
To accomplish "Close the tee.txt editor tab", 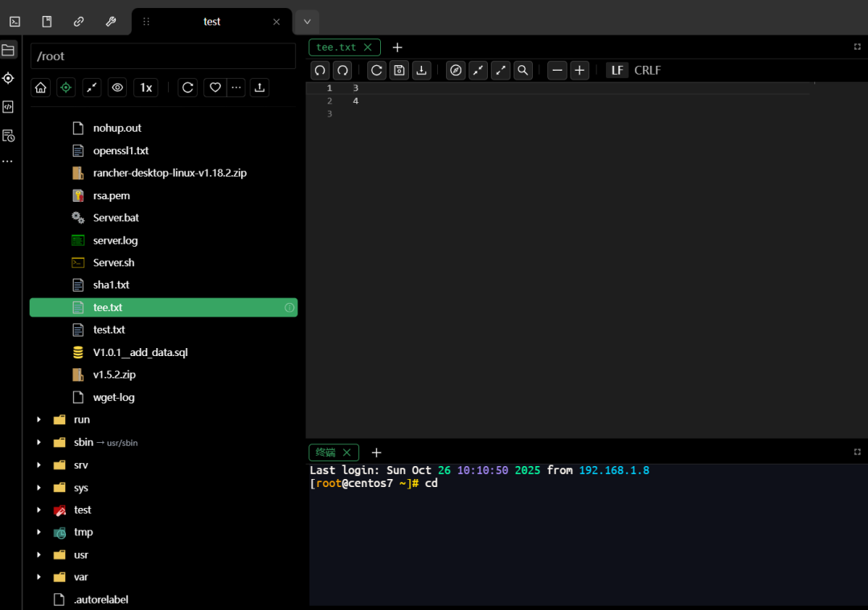I will pyautogui.click(x=367, y=47).
